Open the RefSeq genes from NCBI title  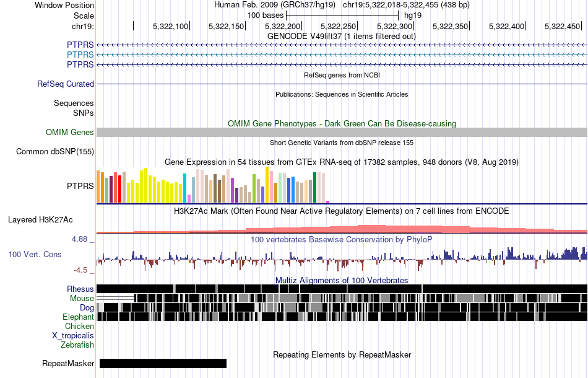pyautogui.click(x=342, y=75)
